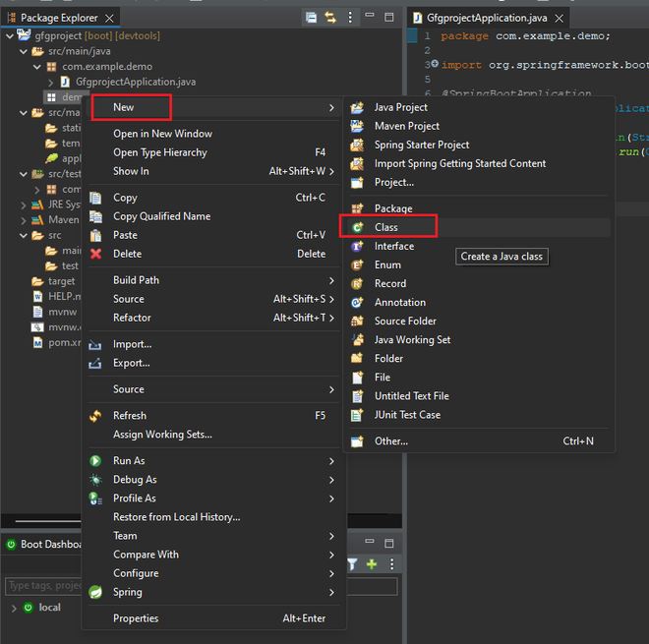Viewport: 649px width, 644px height.
Task: Open the Refactor submenu
Action: tap(213, 318)
